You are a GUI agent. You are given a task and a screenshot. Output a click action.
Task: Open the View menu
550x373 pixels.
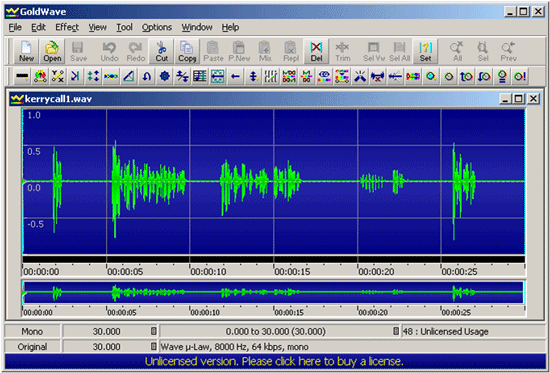98,27
